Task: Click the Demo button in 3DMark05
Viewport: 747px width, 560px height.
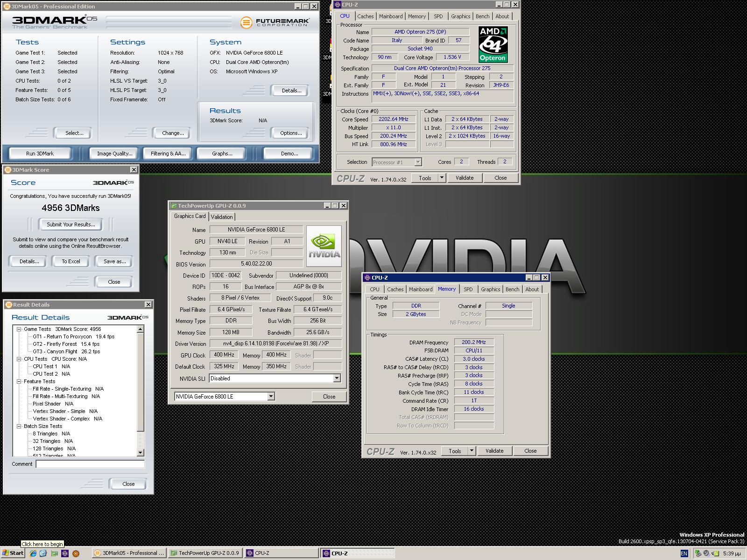Action: pyautogui.click(x=289, y=154)
